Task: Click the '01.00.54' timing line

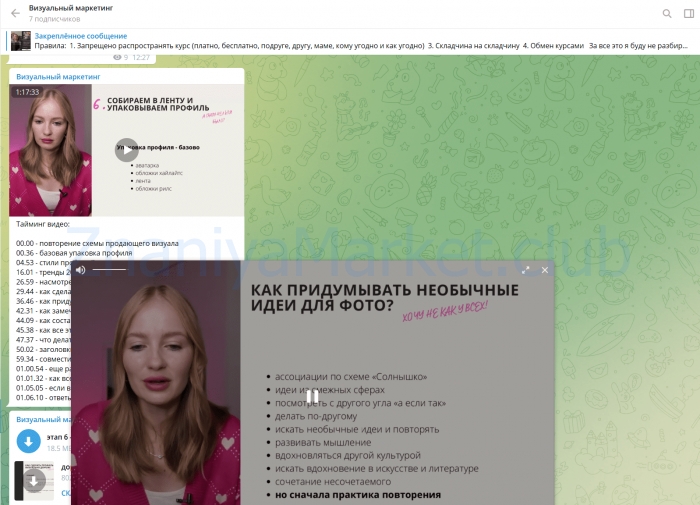Action: 43,369
